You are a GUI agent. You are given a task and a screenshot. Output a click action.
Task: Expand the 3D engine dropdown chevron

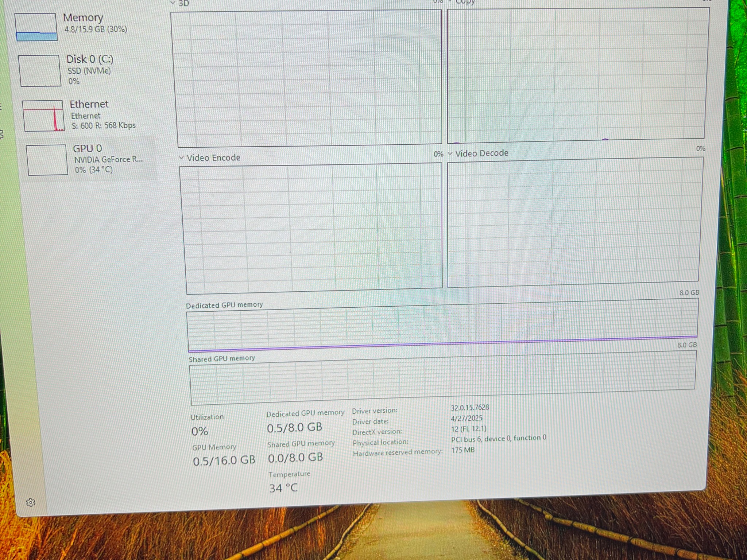173,3
